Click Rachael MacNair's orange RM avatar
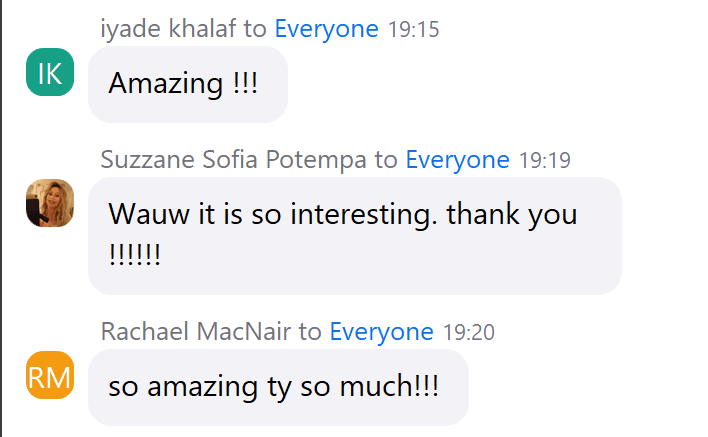708x437 pixels. [50, 375]
